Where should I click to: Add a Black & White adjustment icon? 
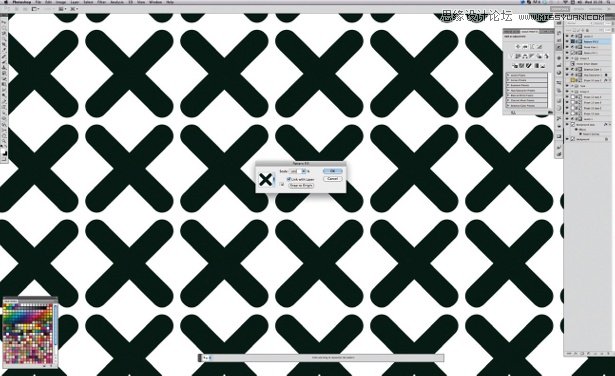coord(532,56)
